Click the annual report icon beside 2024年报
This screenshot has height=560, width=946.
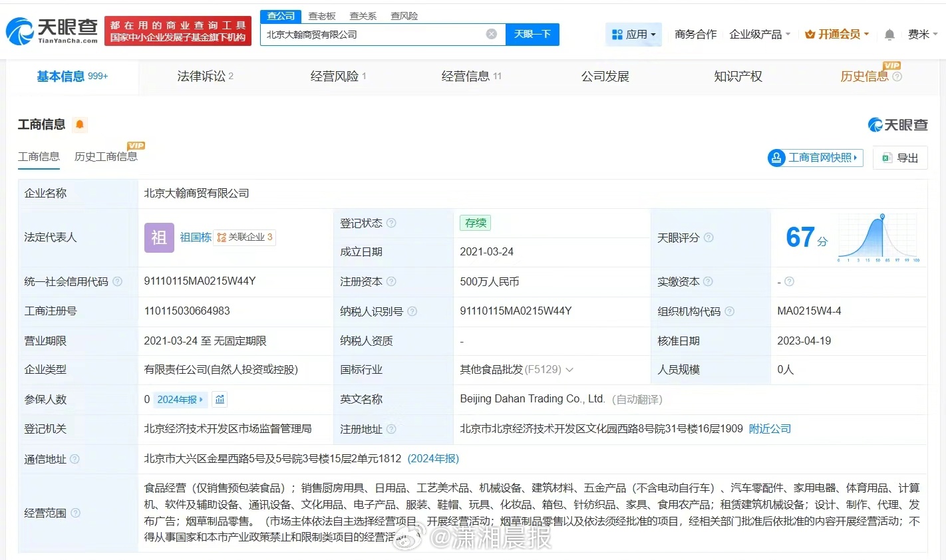click(219, 399)
